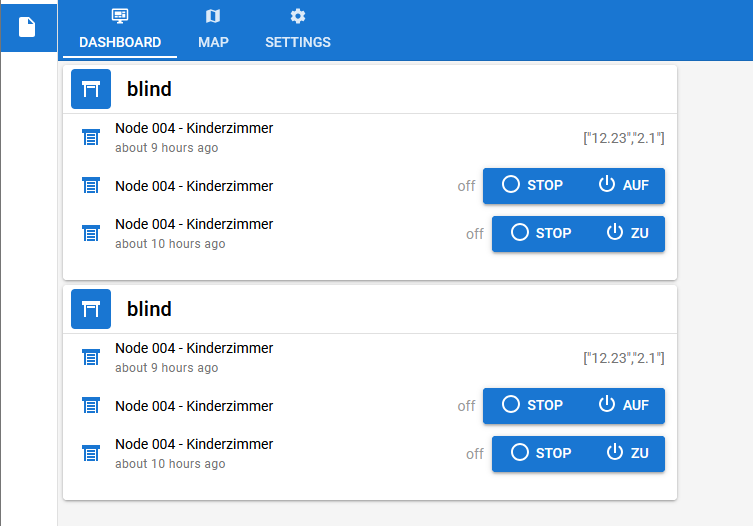Click the blind icon beside the second card's ZU row
Viewport: 753px width, 526px height.
click(91, 453)
